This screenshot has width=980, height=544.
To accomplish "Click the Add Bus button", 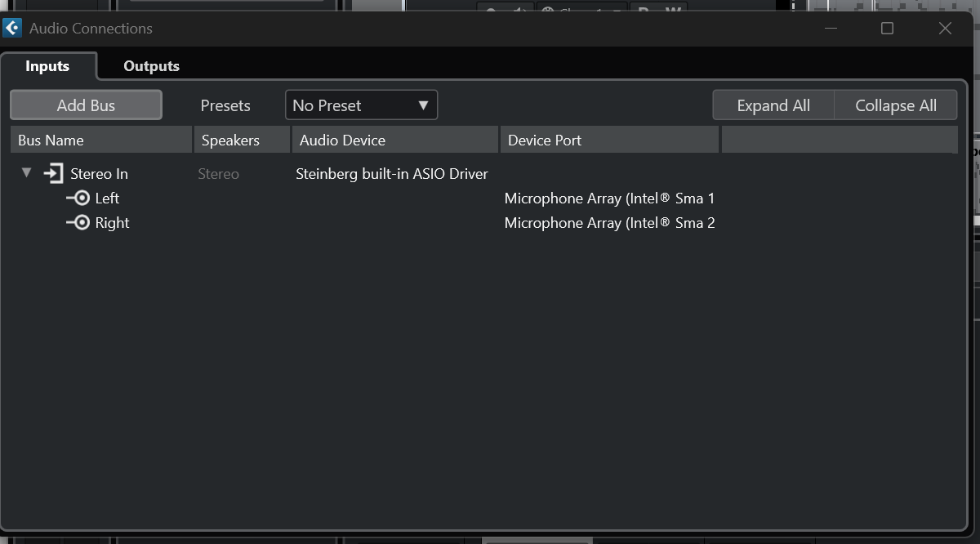I will tap(86, 105).
